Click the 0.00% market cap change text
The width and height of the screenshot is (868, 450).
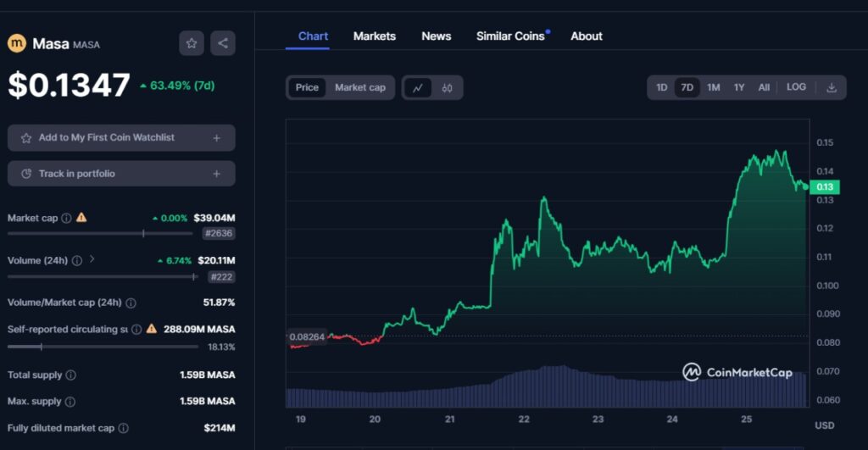(x=170, y=218)
